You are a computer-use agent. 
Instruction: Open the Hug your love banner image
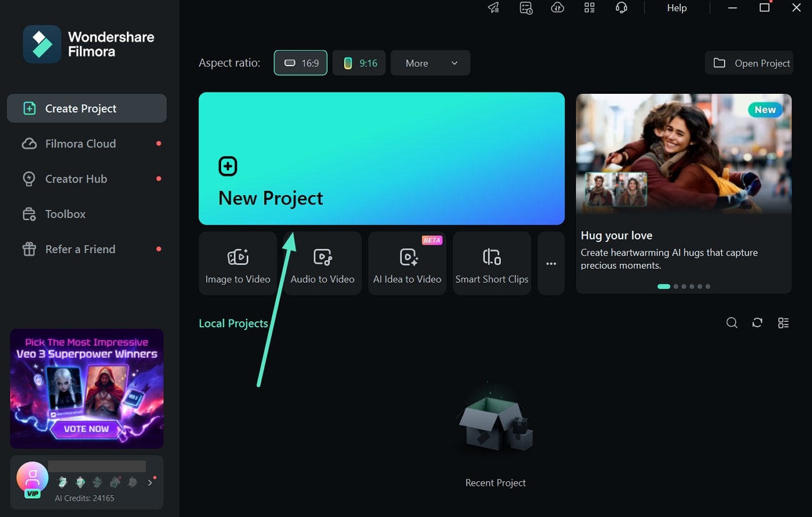click(684, 154)
